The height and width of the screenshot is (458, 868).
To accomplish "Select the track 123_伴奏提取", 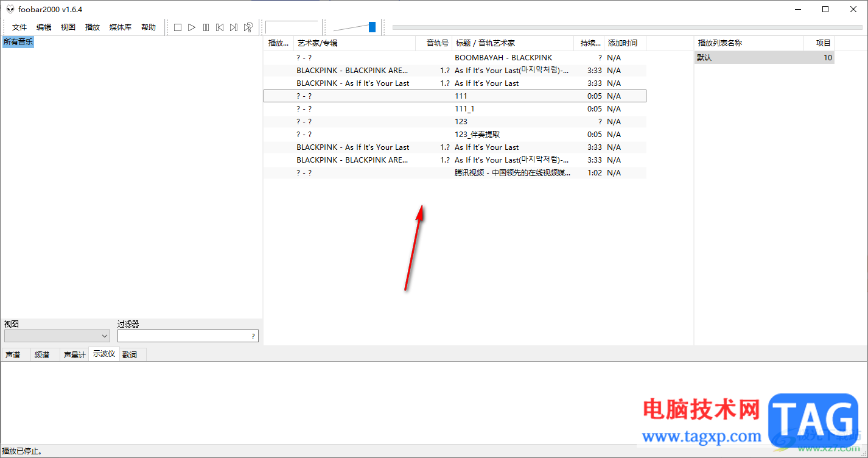I will (x=455, y=134).
